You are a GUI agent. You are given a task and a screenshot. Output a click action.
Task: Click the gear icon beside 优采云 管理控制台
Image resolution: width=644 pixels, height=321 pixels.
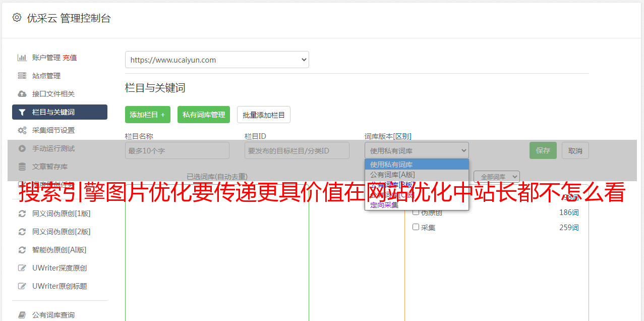click(17, 18)
